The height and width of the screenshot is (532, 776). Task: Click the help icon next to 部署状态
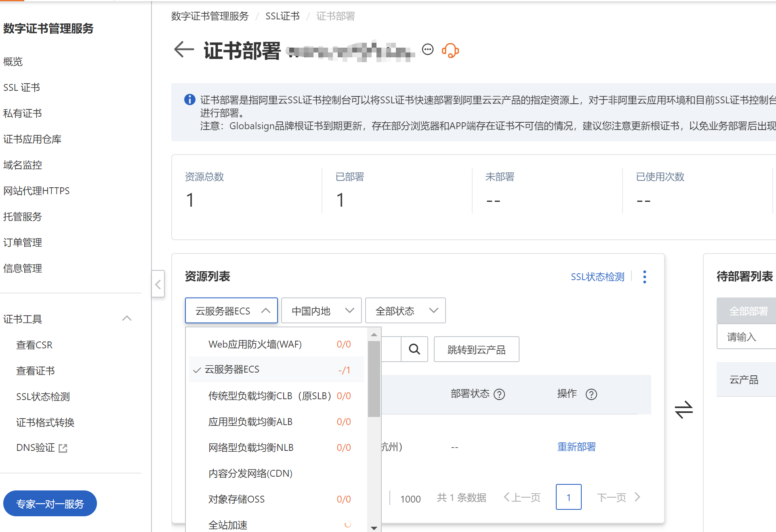point(500,394)
